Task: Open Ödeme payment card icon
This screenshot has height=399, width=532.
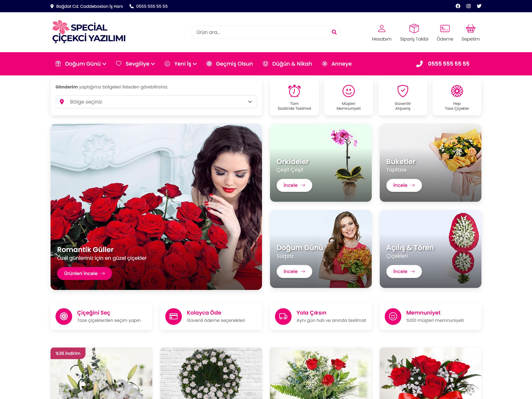Action: [445, 28]
